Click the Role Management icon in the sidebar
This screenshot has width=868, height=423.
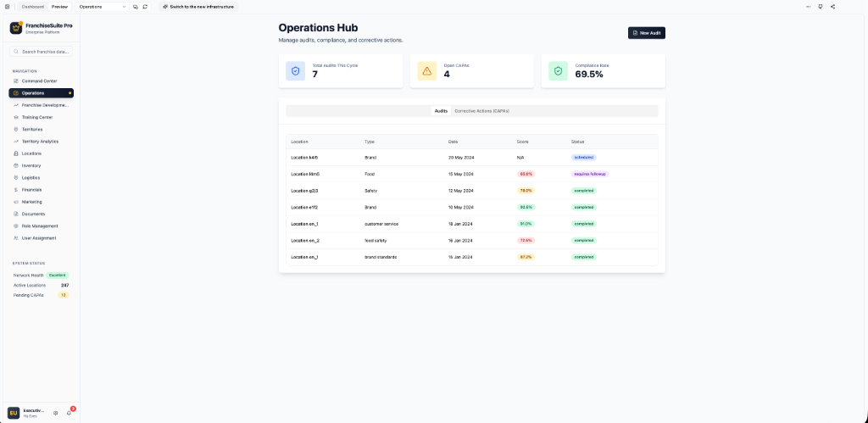tap(16, 225)
